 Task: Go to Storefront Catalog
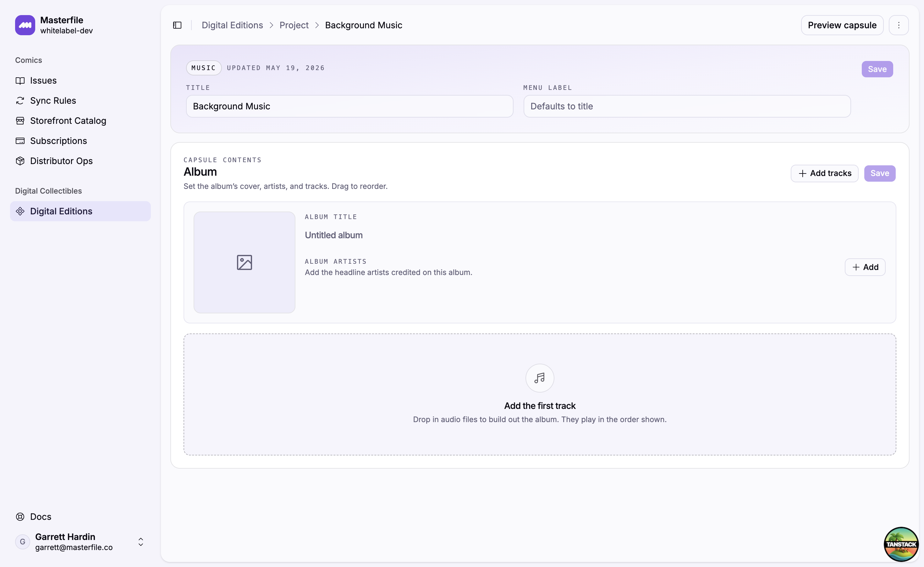[x=80, y=121]
